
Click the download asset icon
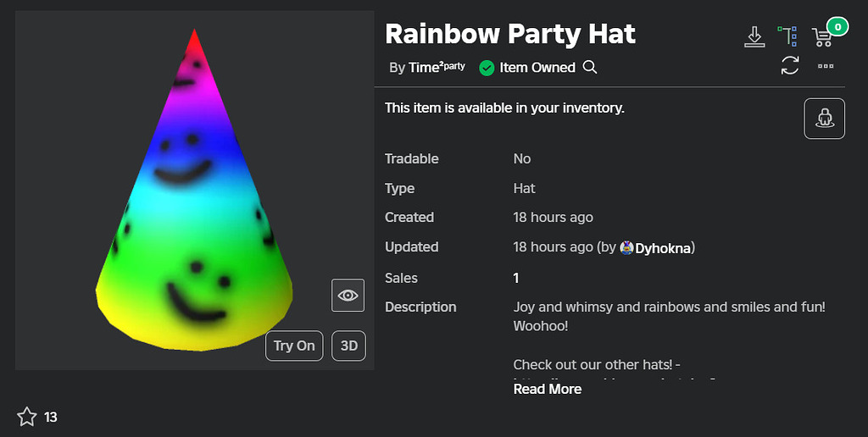coord(754,37)
